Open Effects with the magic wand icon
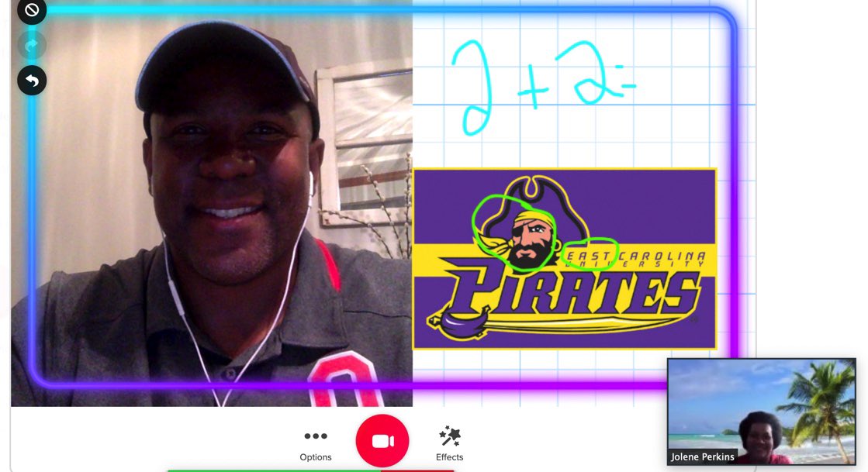Image resolution: width=868 pixels, height=472 pixels. 449,436
